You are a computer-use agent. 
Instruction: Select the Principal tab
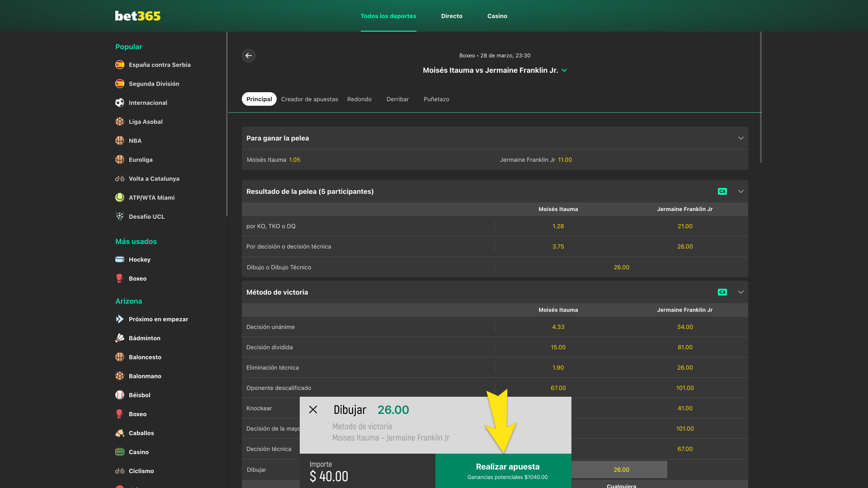259,99
